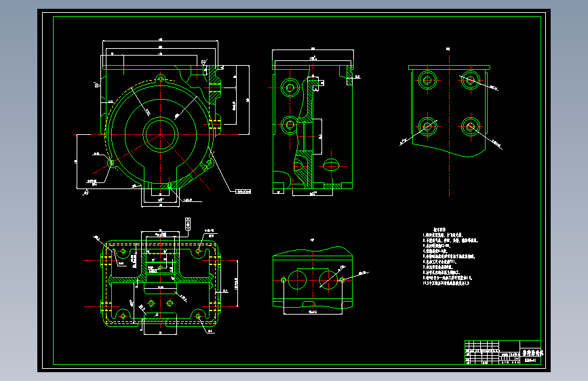Select the two-hole side view at bottom center
This screenshot has width=588, height=381.
pyautogui.click(x=313, y=277)
